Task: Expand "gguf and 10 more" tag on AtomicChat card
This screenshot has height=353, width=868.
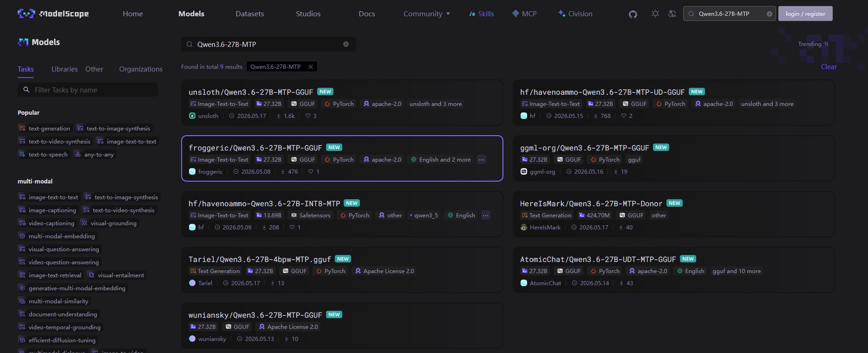Action: [737, 271]
